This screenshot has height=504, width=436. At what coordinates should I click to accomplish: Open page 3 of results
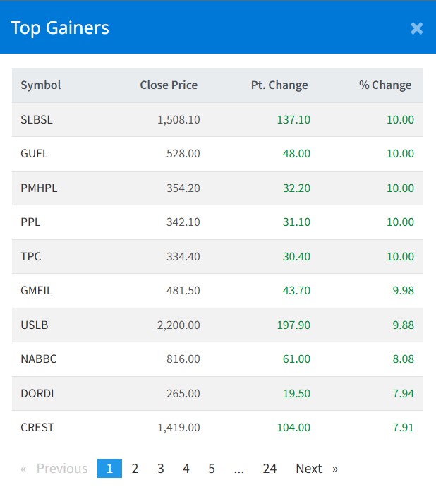(x=161, y=469)
